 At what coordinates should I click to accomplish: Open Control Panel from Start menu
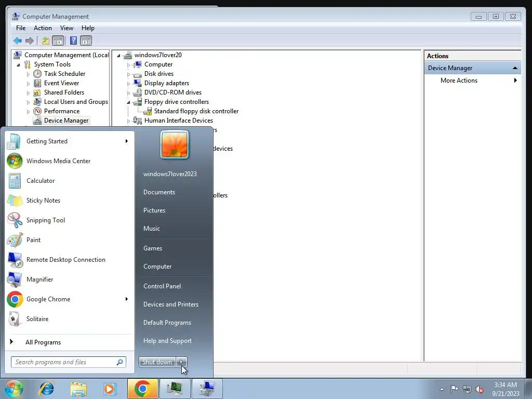coord(162,286)
